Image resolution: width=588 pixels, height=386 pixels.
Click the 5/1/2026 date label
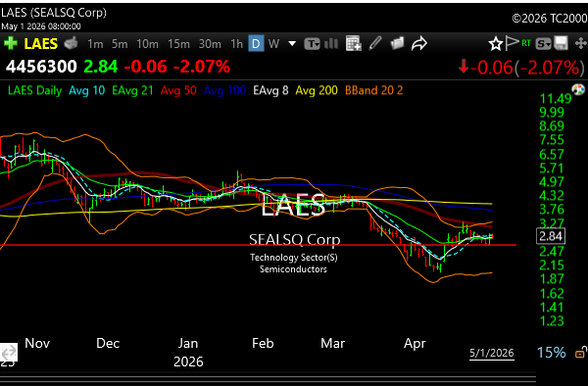click(492, 353)
